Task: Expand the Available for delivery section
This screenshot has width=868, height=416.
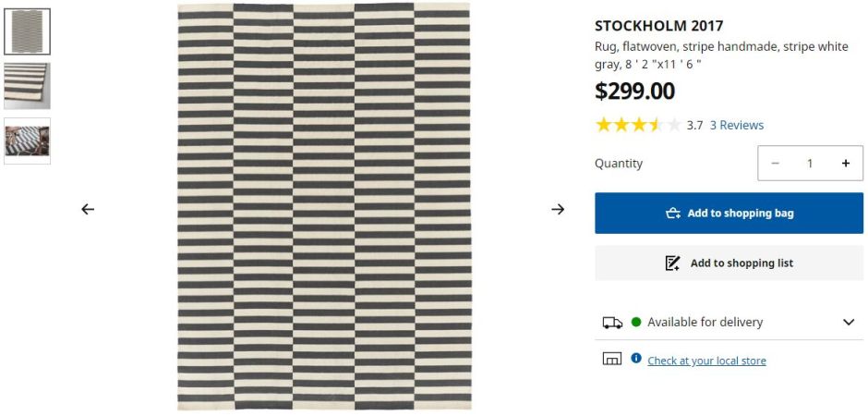Action: (x=849, y=323)
